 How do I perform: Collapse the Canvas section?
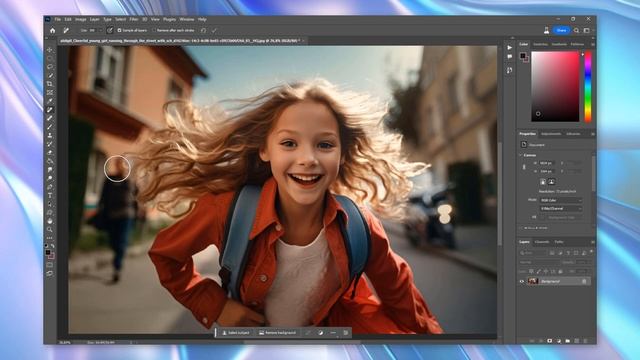[x=520, y=155]
